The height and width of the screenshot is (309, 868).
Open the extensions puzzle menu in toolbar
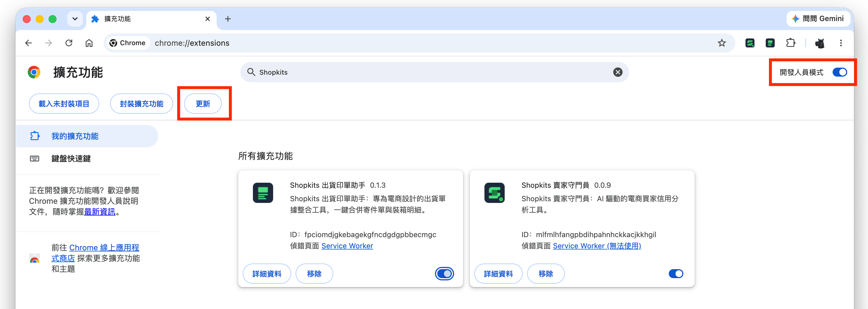(790, 43)
